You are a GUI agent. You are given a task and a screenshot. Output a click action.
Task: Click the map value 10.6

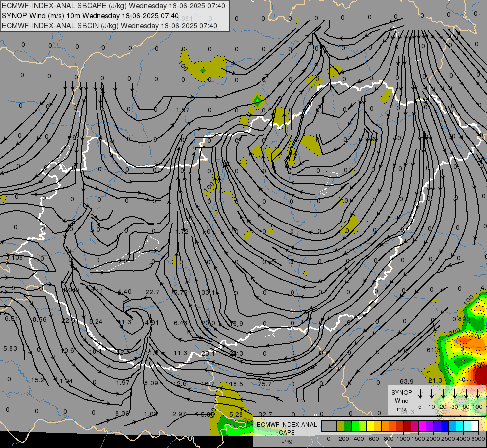(x=67, y=351)
